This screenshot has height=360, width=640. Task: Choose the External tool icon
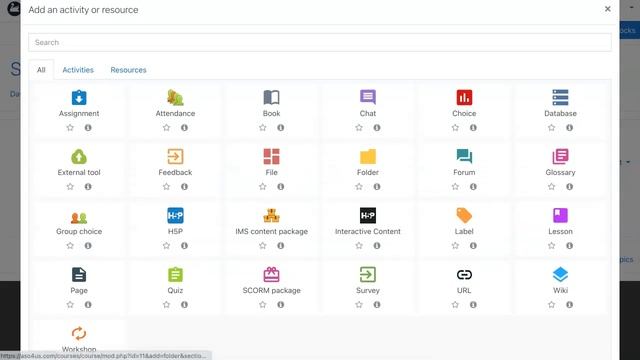tap(79, 156)
